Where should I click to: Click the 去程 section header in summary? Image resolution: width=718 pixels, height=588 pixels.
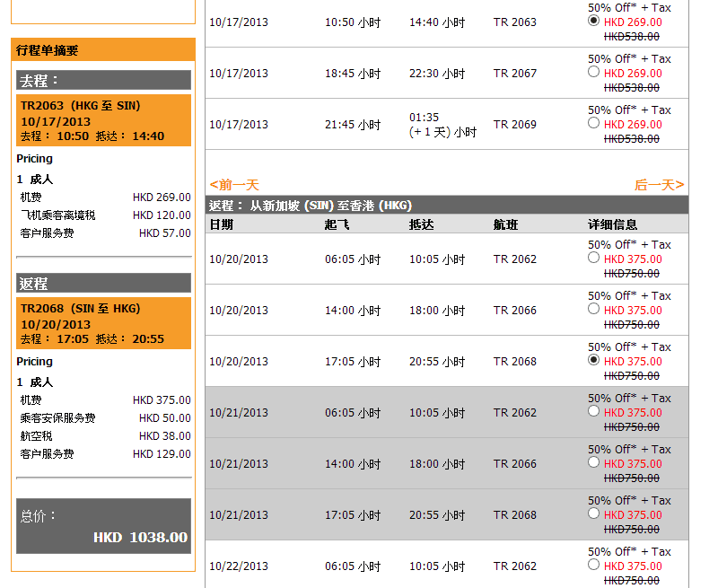103,81
